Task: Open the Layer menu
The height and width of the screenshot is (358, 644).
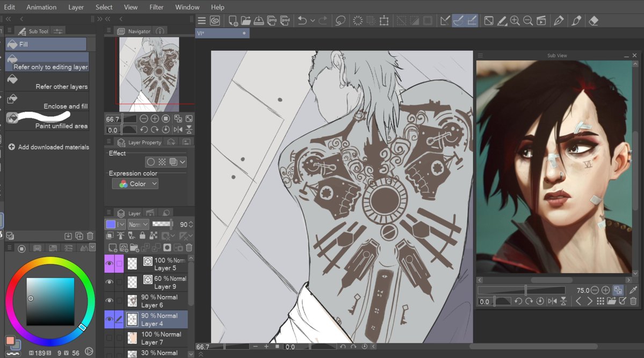Action: point(76,7)
